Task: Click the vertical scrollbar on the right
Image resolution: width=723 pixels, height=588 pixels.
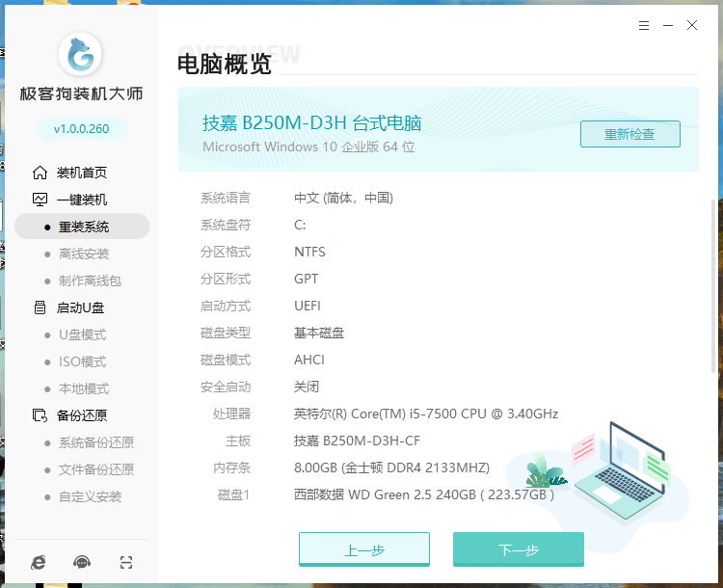Action: coord(713,289)
